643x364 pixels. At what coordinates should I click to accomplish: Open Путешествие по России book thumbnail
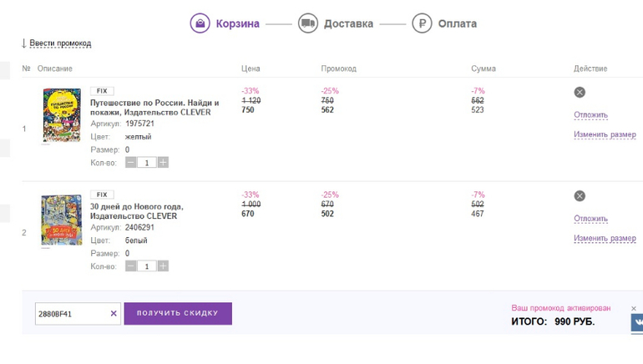pyautogui.click(x=61, y=116)
